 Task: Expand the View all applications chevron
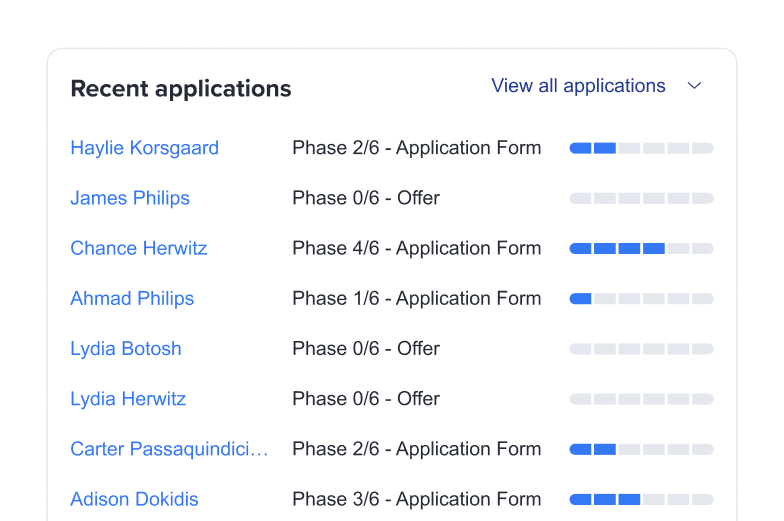694,86
